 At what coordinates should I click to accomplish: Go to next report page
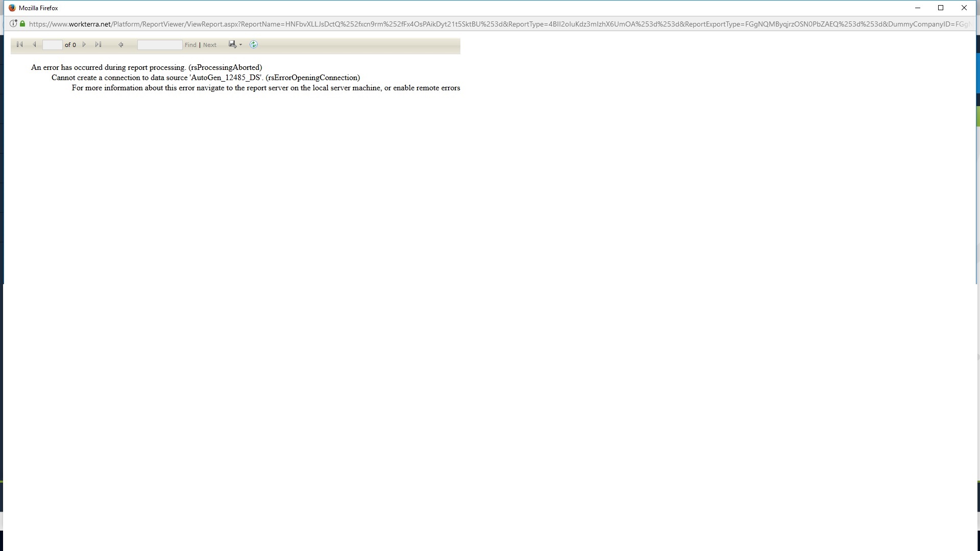(84, 45)
